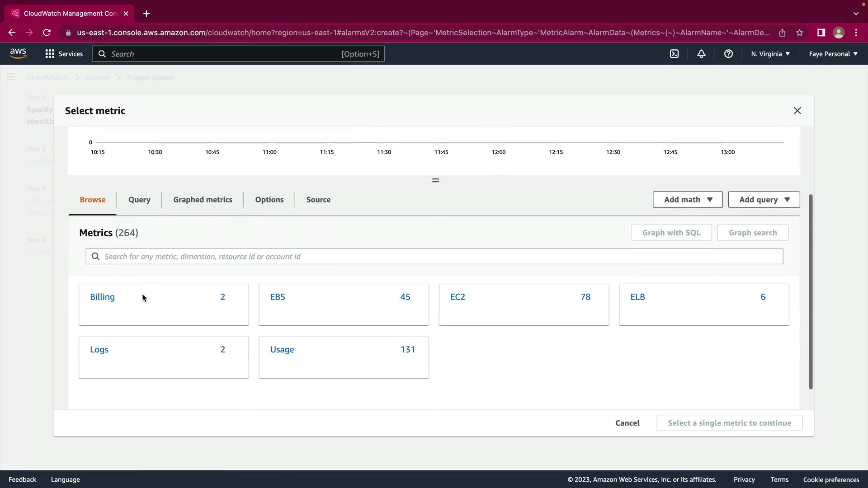Open the Source tab

(x=318, y=200)
